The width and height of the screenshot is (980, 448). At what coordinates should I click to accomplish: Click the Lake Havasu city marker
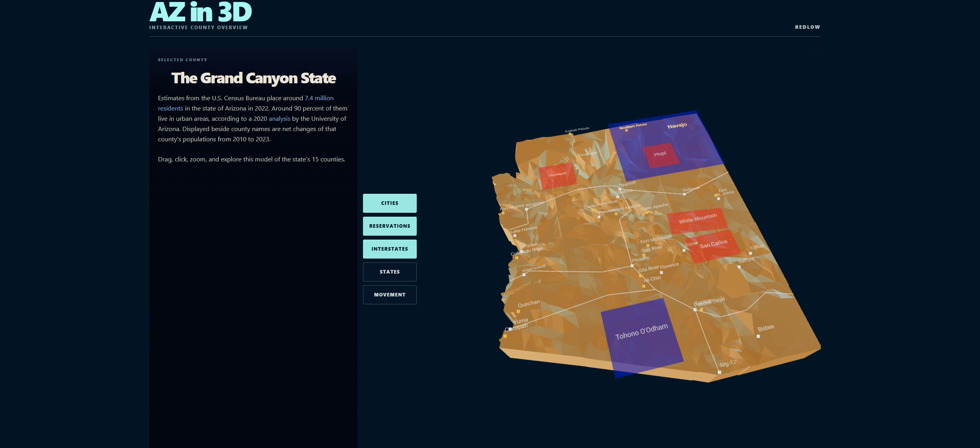click(515, 236)
